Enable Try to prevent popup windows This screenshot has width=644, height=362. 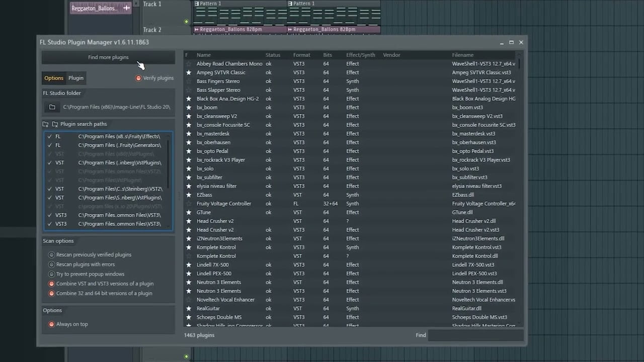click(51, 274)
